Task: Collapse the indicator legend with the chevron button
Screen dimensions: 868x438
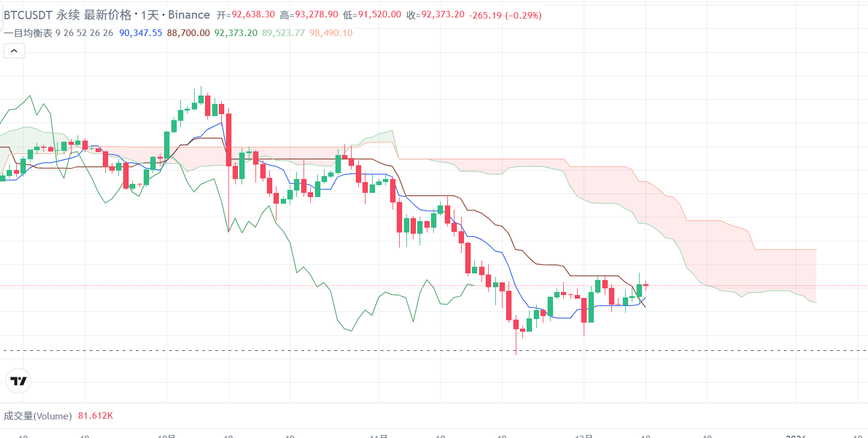Action: click(x=14, y=51)
